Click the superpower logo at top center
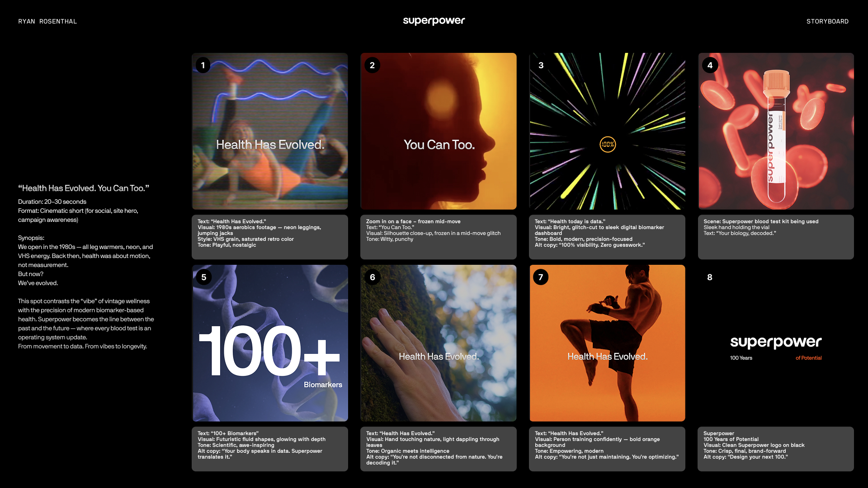The width and height of the screenshot is (868, 488). (434, 21)
